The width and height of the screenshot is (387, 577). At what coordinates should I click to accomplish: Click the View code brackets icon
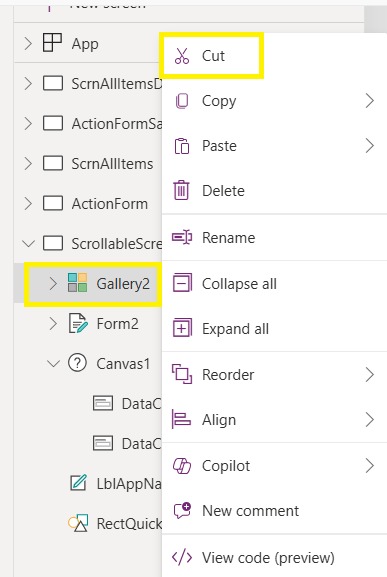[182, 557]
